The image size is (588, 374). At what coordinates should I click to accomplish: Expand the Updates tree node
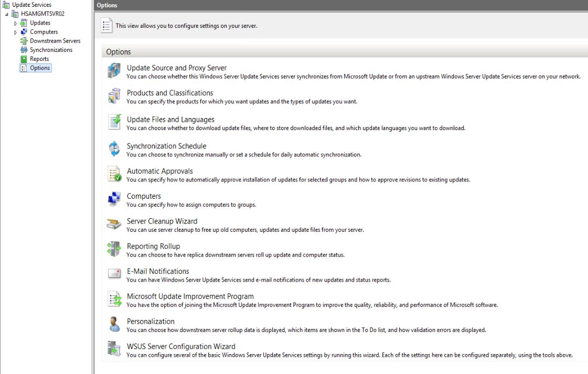pos(15,23)
